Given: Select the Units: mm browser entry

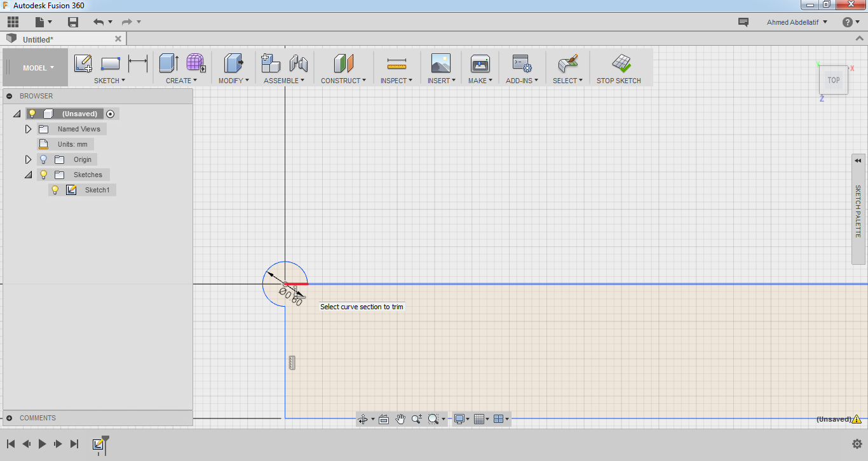Looking at the screenshot, I should point(65,144).
